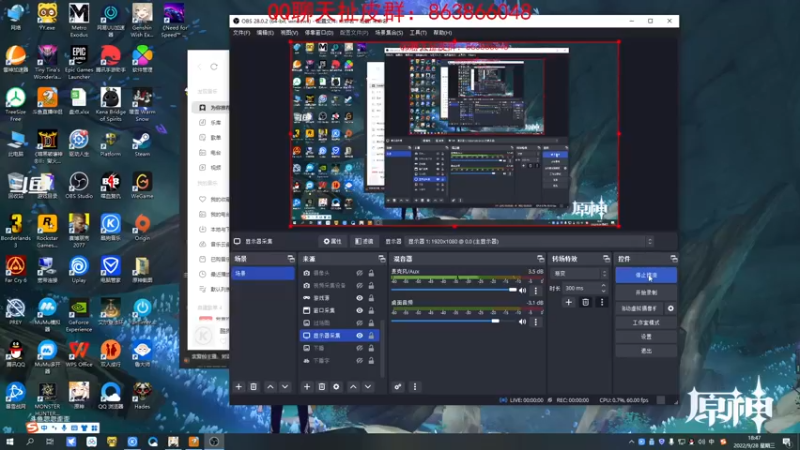Screen dimensions: 800x450
Task: Add a new scene with plus icon
Action: tap(239, 387)
